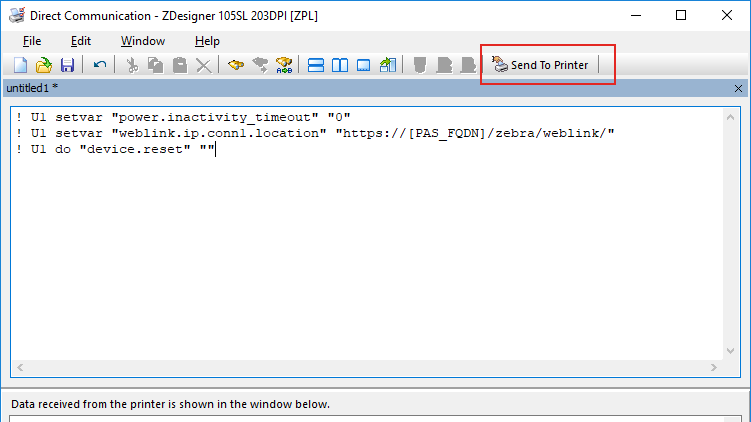Create a new document with toolbar icon
The image size is (751, 422).
click(x=20, y=65)
